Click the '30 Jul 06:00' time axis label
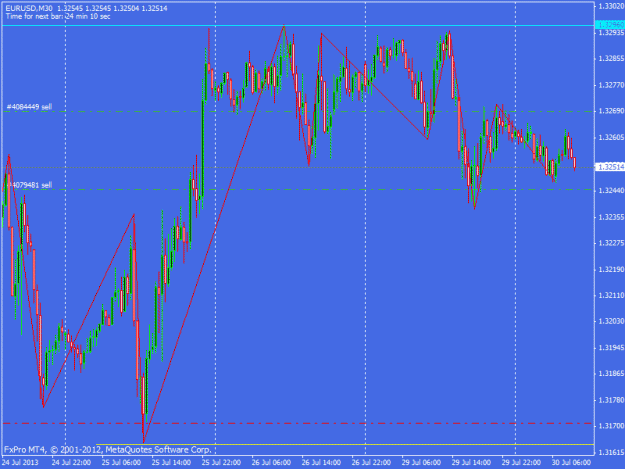 pyautogui.click(x=571, y=462)
